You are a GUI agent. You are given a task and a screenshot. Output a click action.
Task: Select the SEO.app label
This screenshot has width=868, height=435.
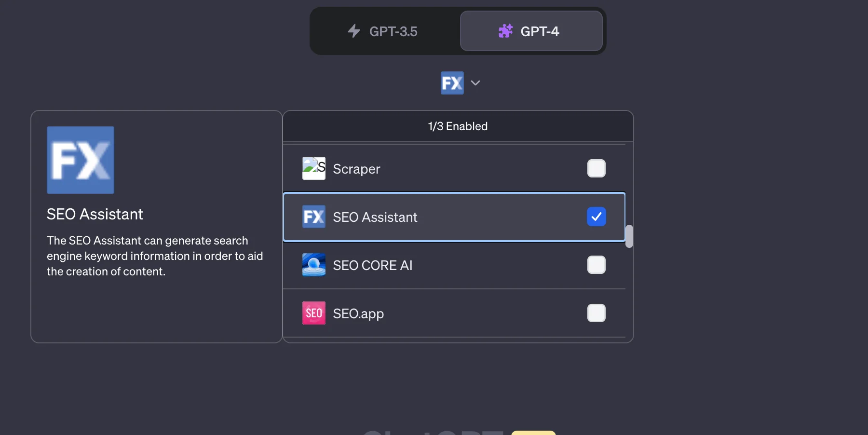click(359, 314)
